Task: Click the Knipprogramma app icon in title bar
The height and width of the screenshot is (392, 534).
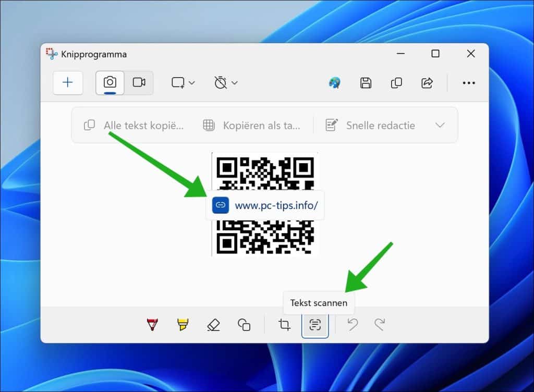Action: 52,54
